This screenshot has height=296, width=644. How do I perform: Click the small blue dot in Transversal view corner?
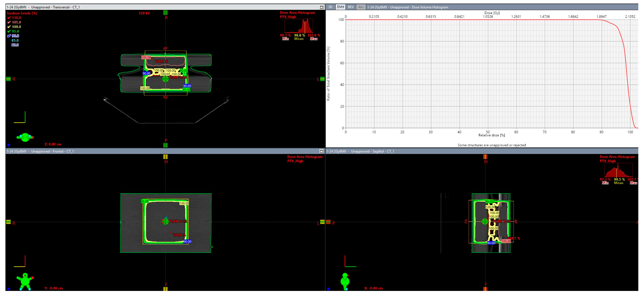point(9,145)
